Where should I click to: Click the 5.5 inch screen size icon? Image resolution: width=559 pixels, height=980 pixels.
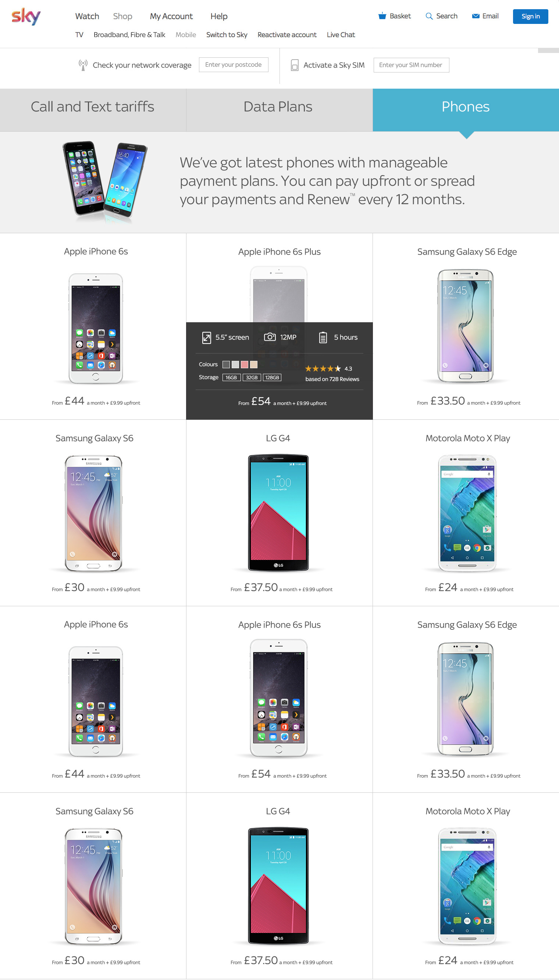[207, 338]
